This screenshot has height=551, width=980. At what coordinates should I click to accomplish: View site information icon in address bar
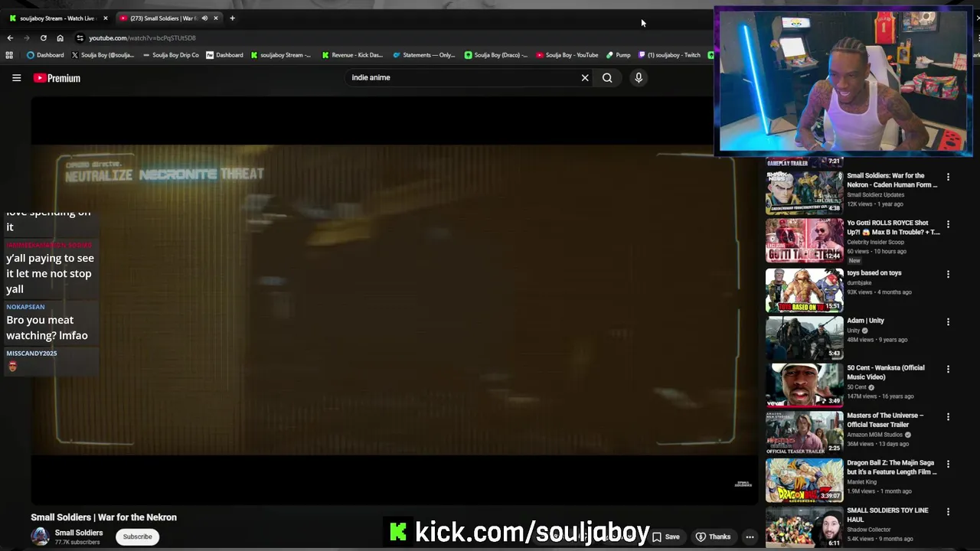tap(80, 37)
